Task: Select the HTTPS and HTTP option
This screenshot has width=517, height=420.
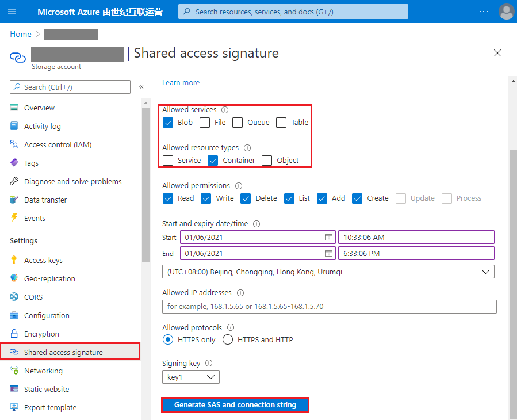Action: [x=228, y=339]
